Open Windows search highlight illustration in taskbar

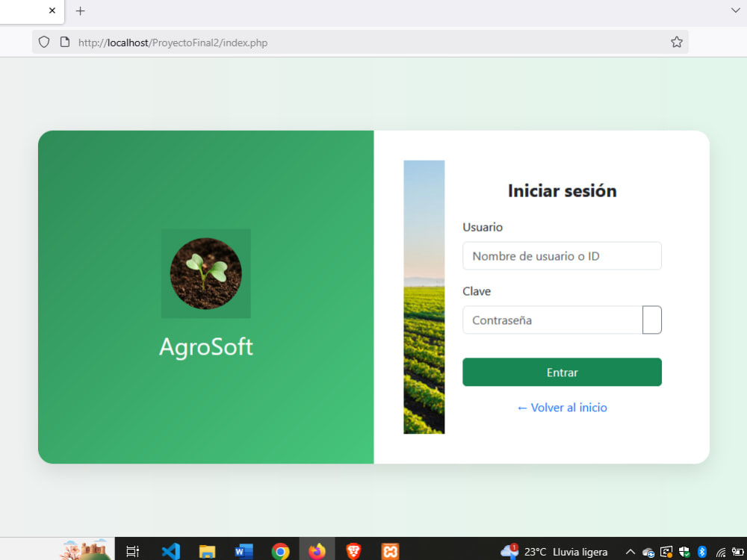85,550
